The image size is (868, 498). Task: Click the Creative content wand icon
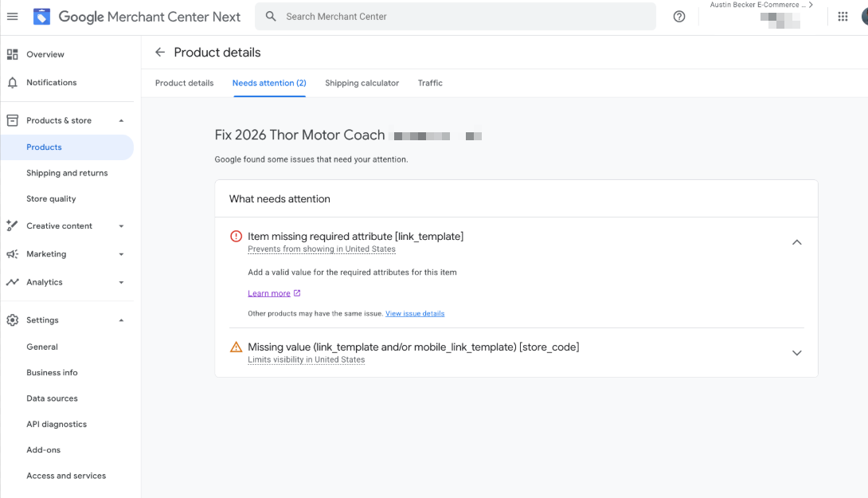(12, 226)
